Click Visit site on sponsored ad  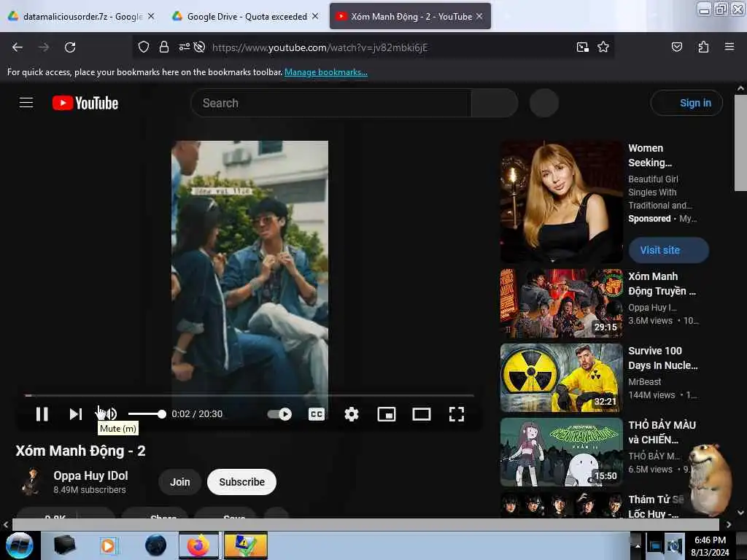point(668,250)
